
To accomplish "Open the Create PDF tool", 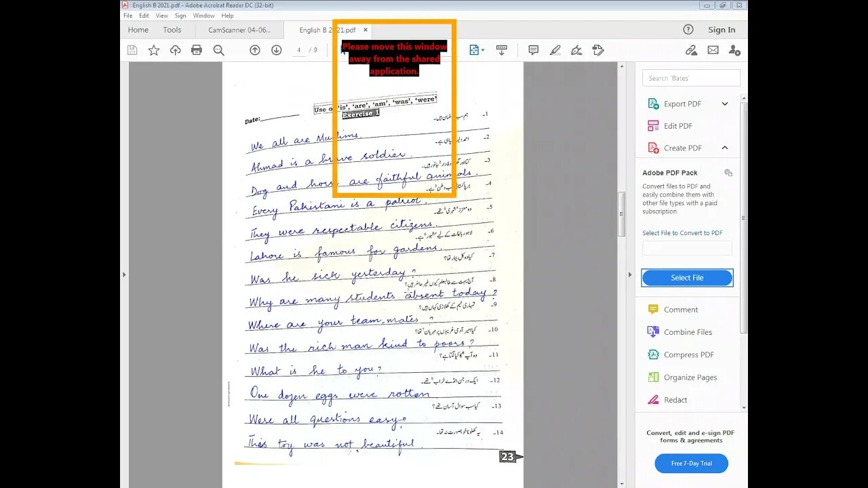I will point(682,148).
